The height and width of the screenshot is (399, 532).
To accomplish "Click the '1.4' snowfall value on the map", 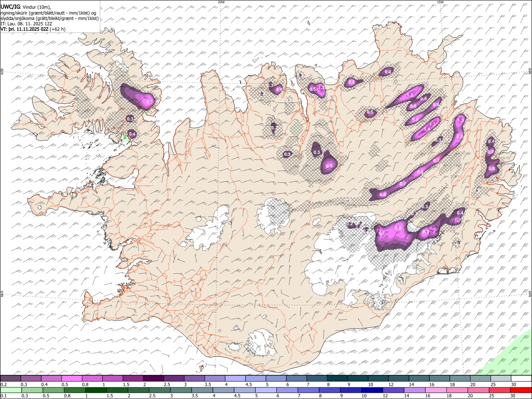I will pyautogui.click(x=427, y=129).
